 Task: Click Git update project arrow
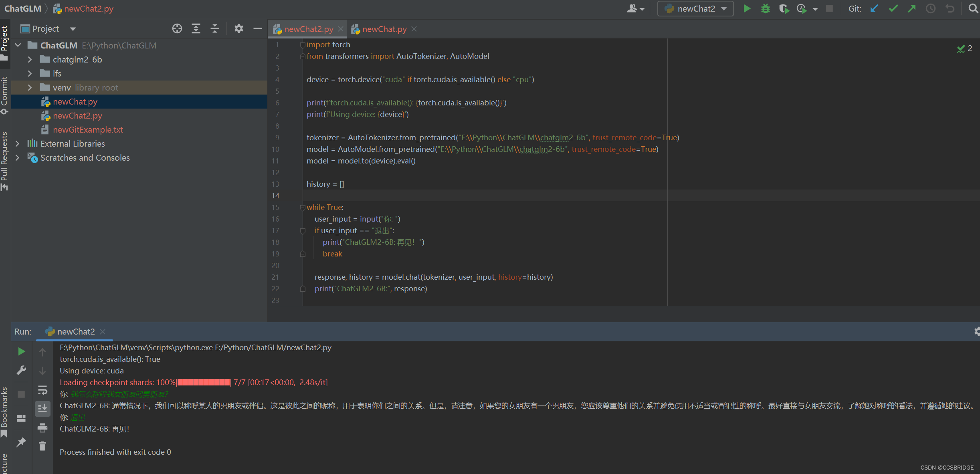point(874,8)
